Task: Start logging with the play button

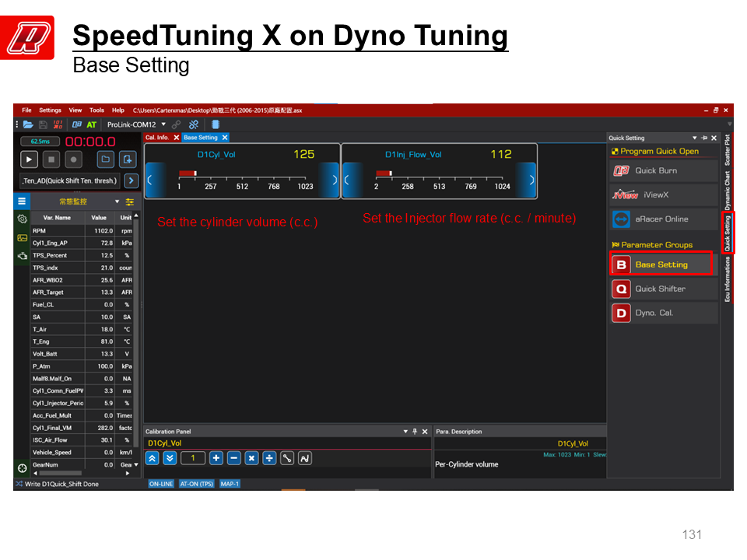Action: point(29,159)
